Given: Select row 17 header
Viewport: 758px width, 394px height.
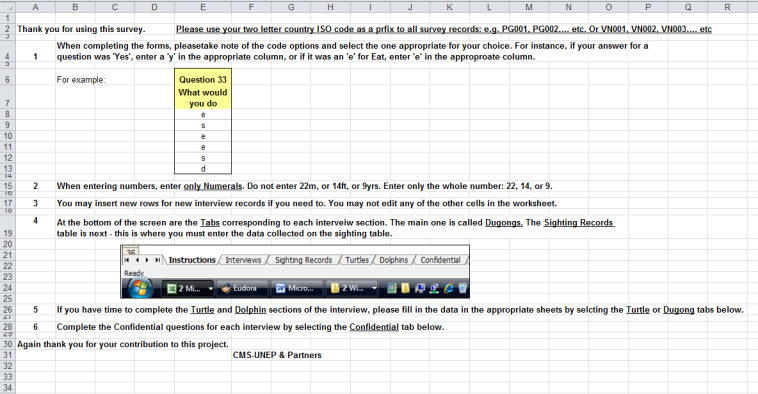Looking at the screenshot, I should (x=8, y=204).
